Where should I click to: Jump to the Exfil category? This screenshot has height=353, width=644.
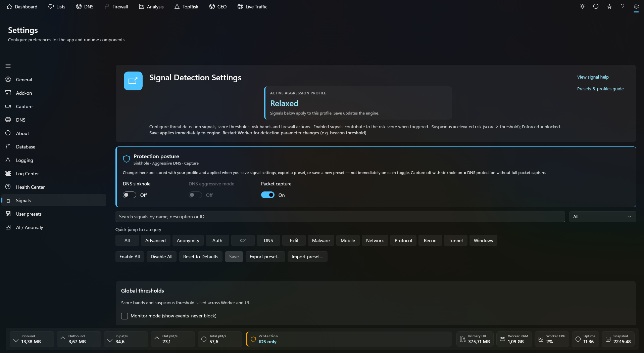[x=294, y=240]
